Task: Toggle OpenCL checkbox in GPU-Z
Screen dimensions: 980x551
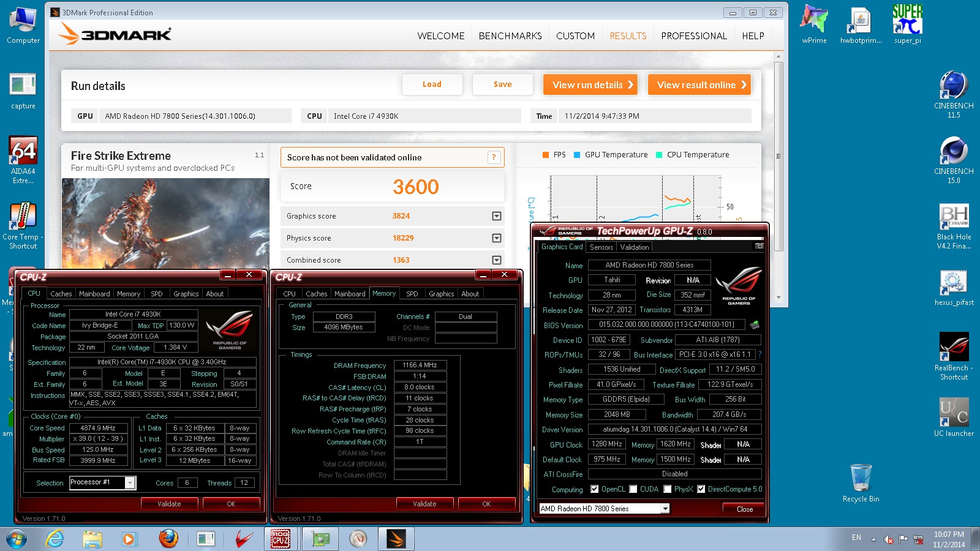Action: click(594, 489)
